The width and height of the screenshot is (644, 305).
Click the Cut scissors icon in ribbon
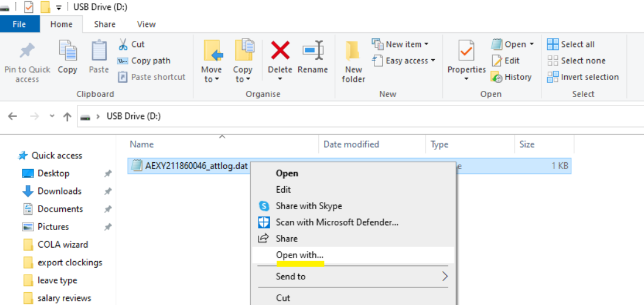click(123, 44)
